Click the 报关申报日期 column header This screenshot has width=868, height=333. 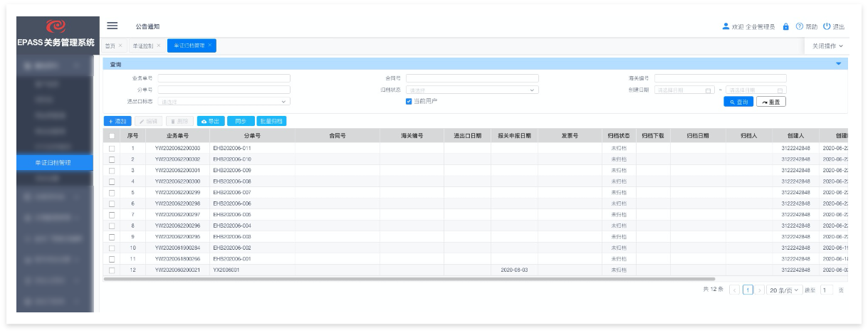[x=514, y=135]
